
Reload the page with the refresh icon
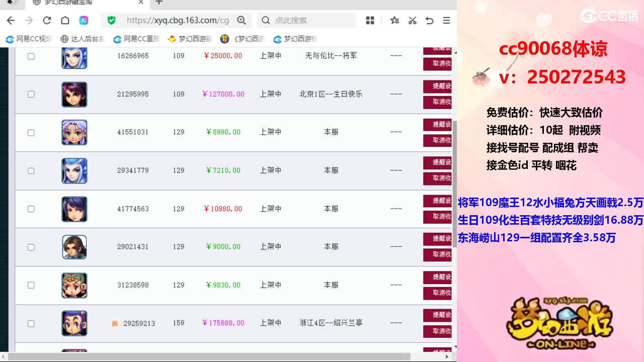tap(47, 20)
